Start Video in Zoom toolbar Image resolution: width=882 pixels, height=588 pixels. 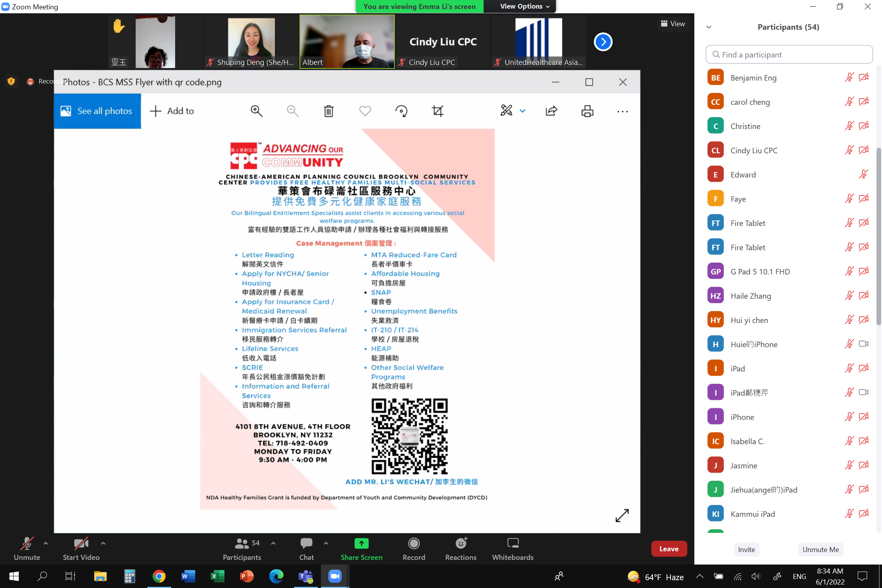click(x=81, y=549)
